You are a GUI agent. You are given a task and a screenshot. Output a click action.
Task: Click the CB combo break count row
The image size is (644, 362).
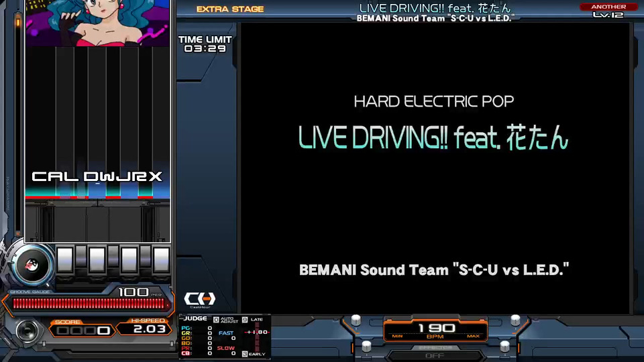(x=197, y=353)
